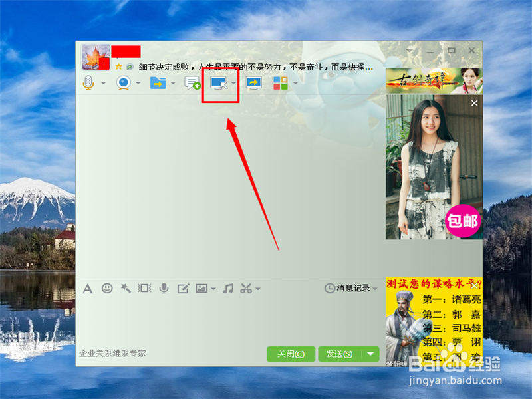Launch remote desktop assistance with the highlighted monitor icon

(x=220, y=82)
